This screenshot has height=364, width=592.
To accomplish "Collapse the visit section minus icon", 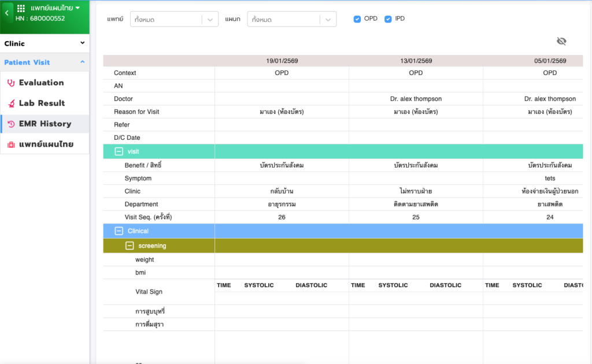I will point(119,151).
